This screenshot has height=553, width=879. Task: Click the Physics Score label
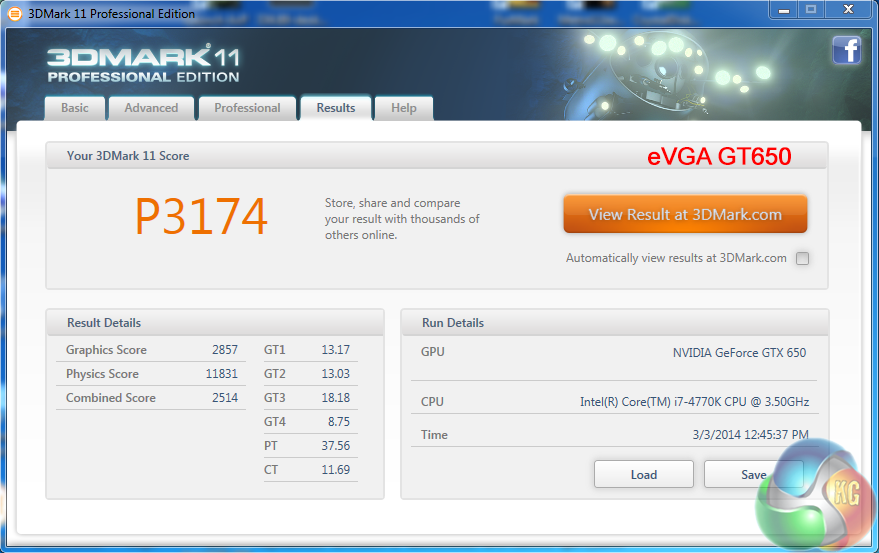(x=102, y=374)
